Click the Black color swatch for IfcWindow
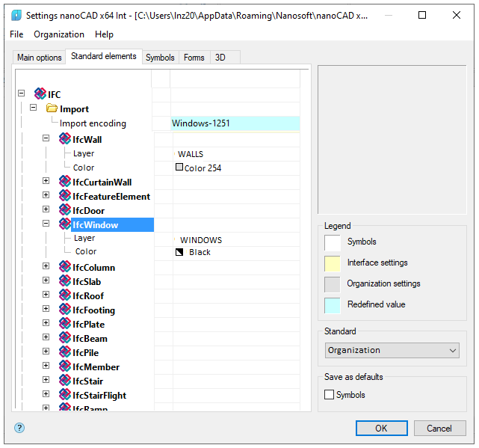 tap(179, 252)
